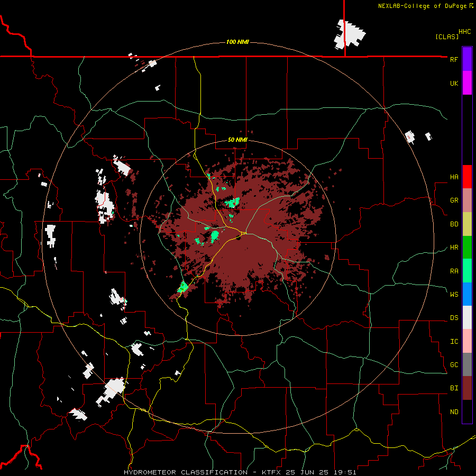Click the UK legend label
Screen dimensions: 476x476
click(454, 84)
